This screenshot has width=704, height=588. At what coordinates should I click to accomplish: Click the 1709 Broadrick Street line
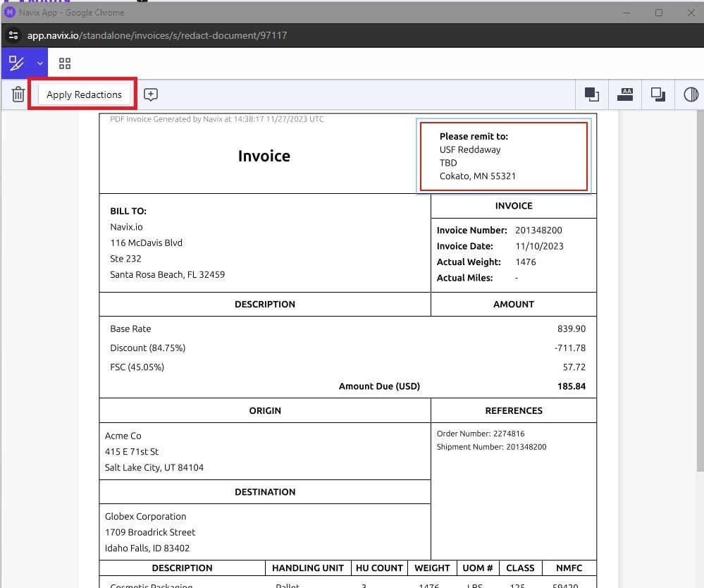(150, 532)
